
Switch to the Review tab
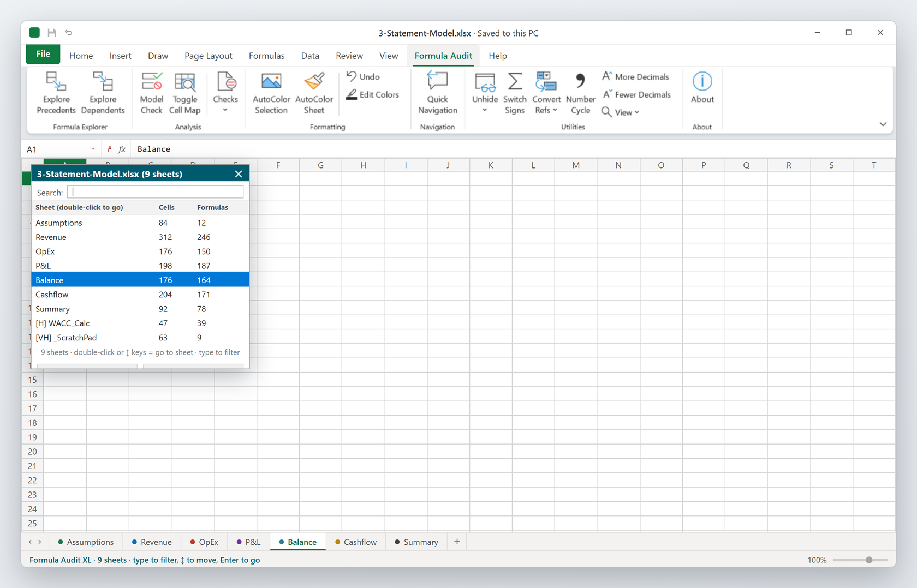pyautogui.click(x=349, y=56)
